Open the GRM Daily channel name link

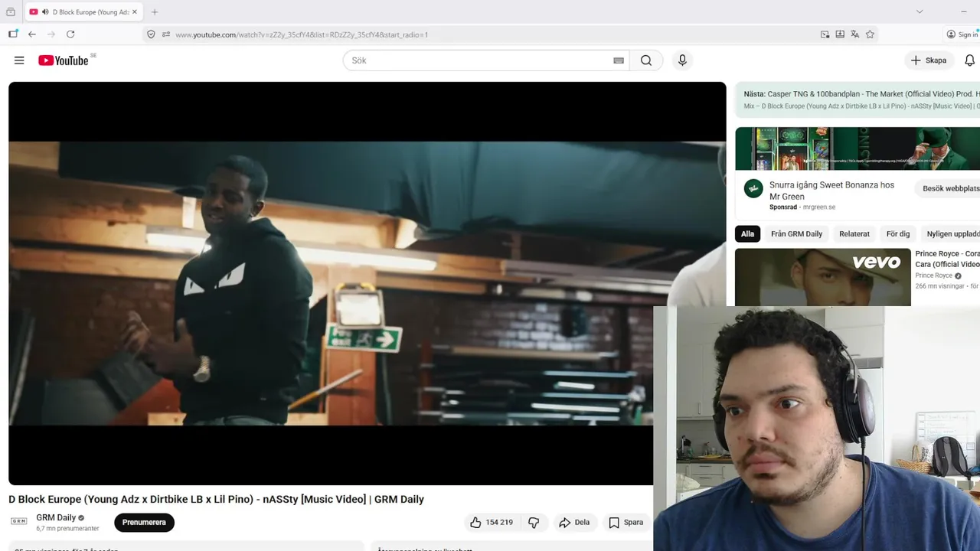(56, 518)
